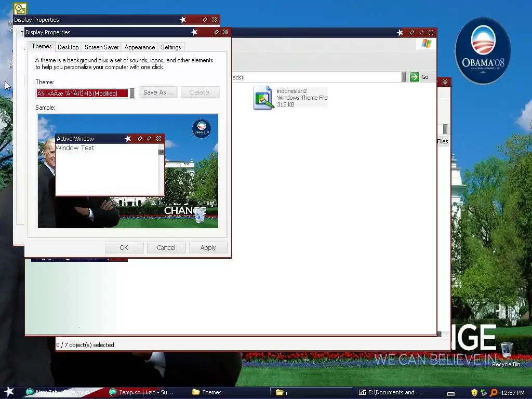Image resolution: width=532 pixels, height=399 pixels.
Task: Switch to the Desktop tab
Action: click(68, 47)
